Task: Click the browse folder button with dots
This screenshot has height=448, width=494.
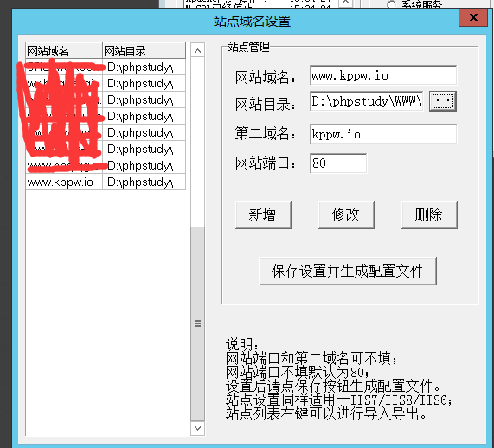Action: tap(443, 101)
